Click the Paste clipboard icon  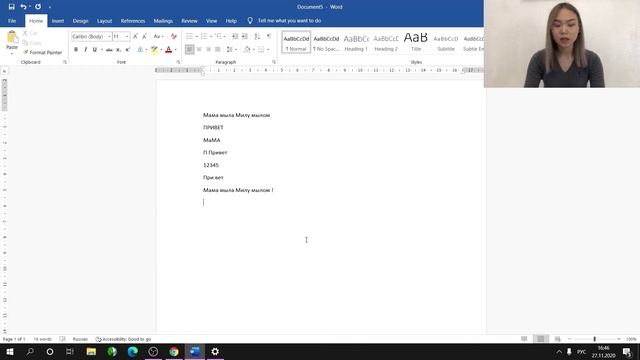coord(12,38)
